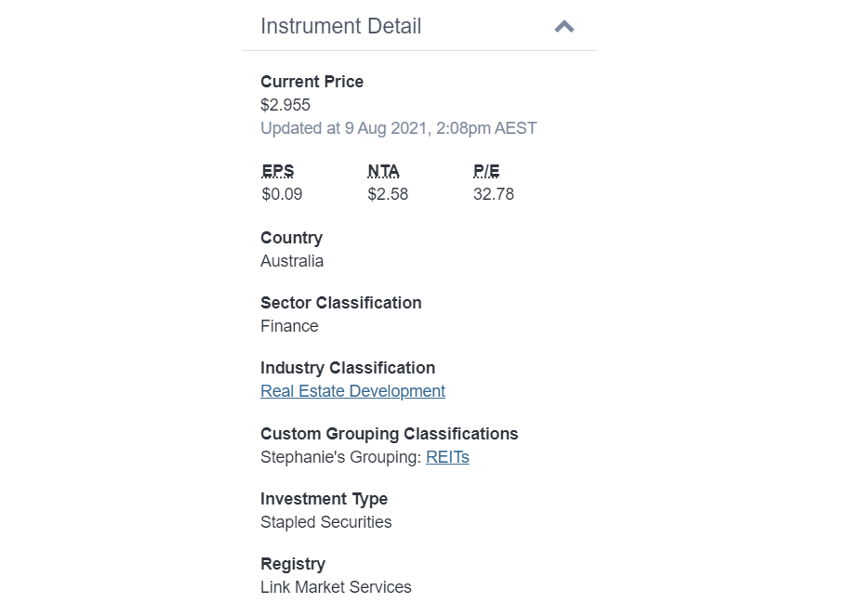Click the Current Price heading

click(x=311, y=82)
